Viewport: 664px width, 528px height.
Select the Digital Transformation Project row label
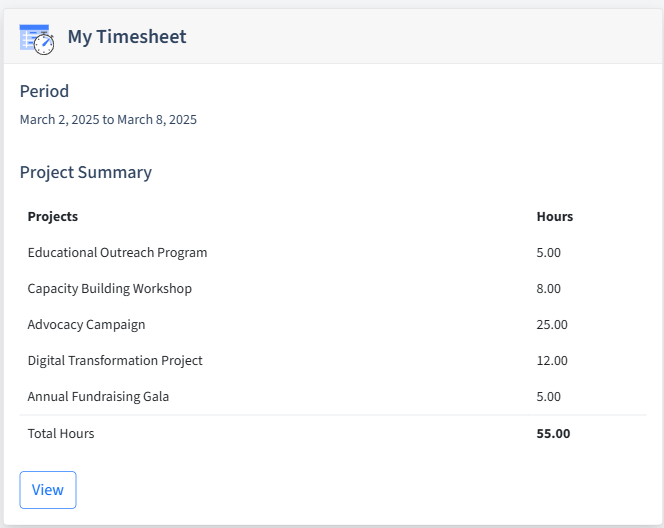pyautogui.click(x=115, y=360)
